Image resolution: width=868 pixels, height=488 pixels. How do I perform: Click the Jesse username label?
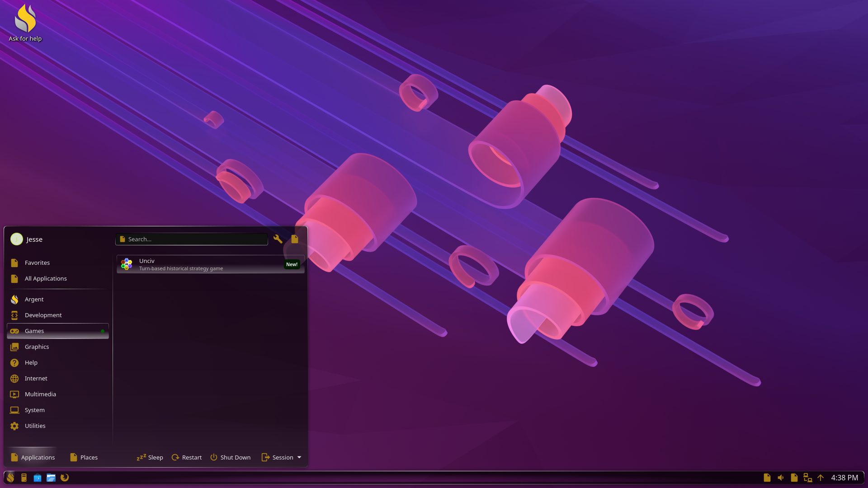point(34,239)
